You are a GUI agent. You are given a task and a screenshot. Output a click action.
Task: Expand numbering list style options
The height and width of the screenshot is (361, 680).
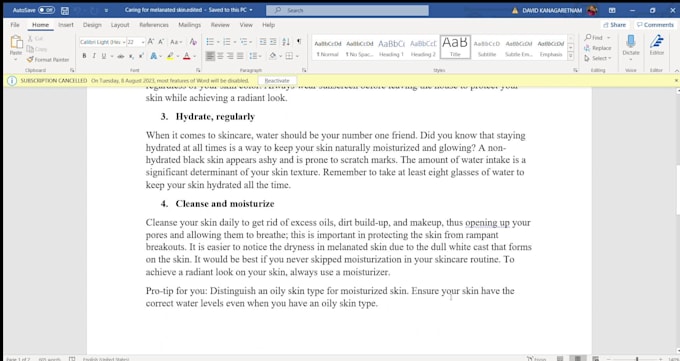click(235, 42)
